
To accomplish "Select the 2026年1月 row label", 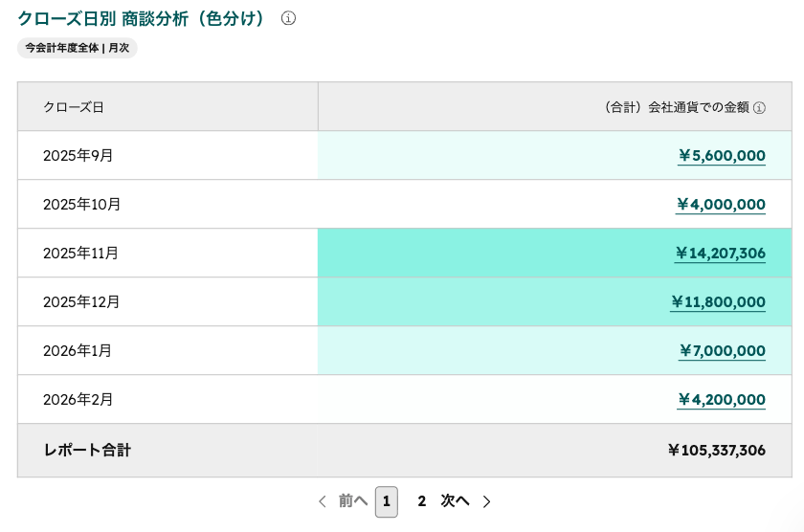I will [78, 350].
